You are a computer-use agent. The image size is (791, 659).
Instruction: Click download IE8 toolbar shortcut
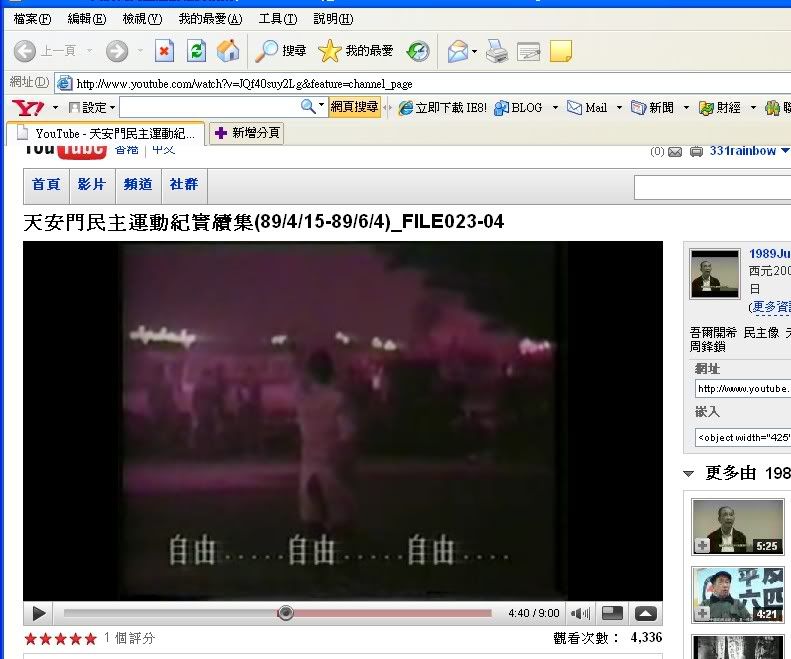442,107
